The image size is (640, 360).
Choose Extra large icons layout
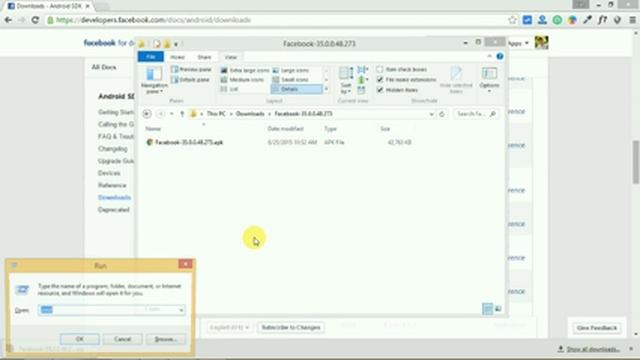[x=245, y=70]
